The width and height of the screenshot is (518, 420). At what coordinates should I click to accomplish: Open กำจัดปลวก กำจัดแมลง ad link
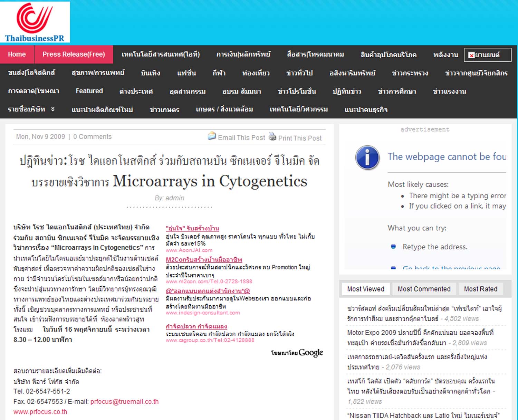point(196,326)
